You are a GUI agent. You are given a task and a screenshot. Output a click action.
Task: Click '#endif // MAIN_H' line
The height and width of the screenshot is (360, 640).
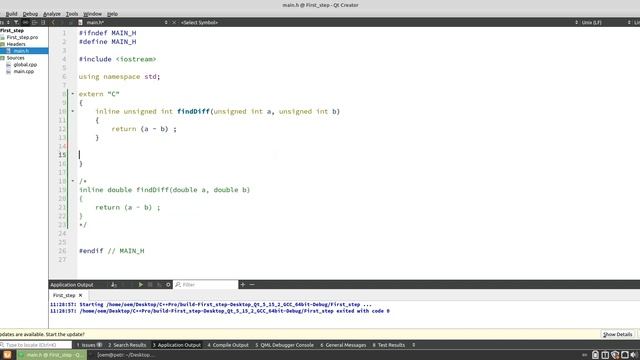coord(111,251)
